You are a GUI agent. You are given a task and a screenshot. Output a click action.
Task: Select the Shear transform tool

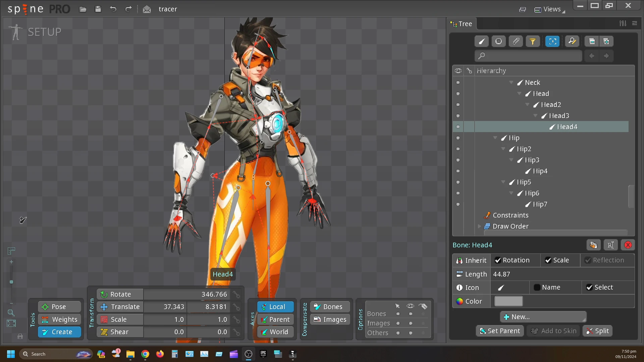120,332
